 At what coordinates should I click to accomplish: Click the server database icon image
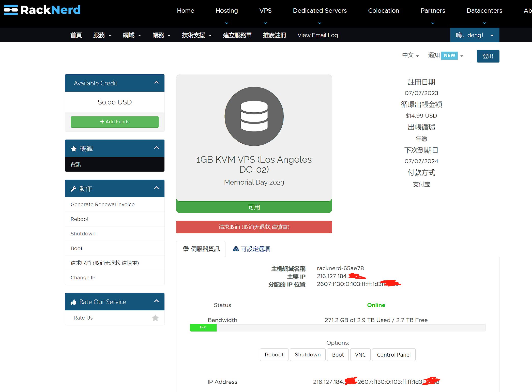[254, 116]
